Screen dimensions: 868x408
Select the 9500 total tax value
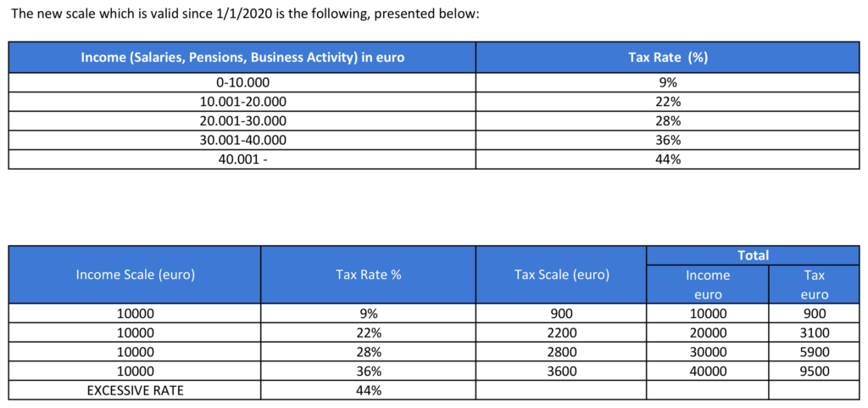coord(814,372)
